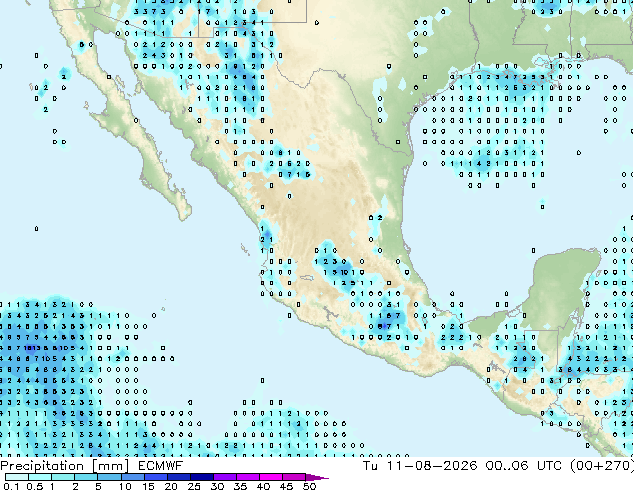
Task: Click the 45–50 mm legend swatch
Action: pyautogui.click(x=294, y=477)
